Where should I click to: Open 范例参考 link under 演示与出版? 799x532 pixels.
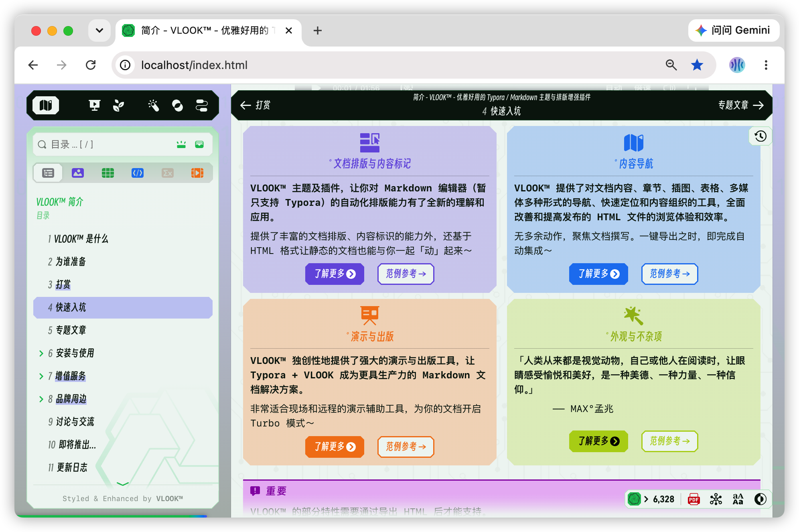pyautogui.click(x=406, y=447)
